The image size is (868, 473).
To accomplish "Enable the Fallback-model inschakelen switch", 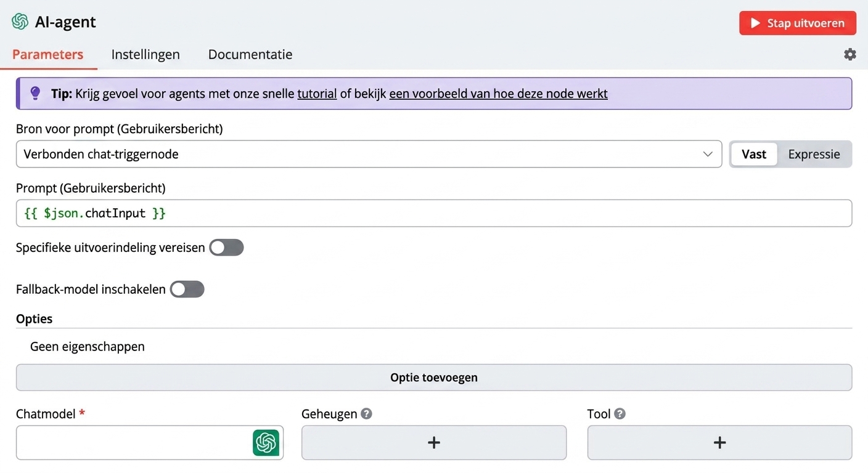I will click(x=187, y=289).
